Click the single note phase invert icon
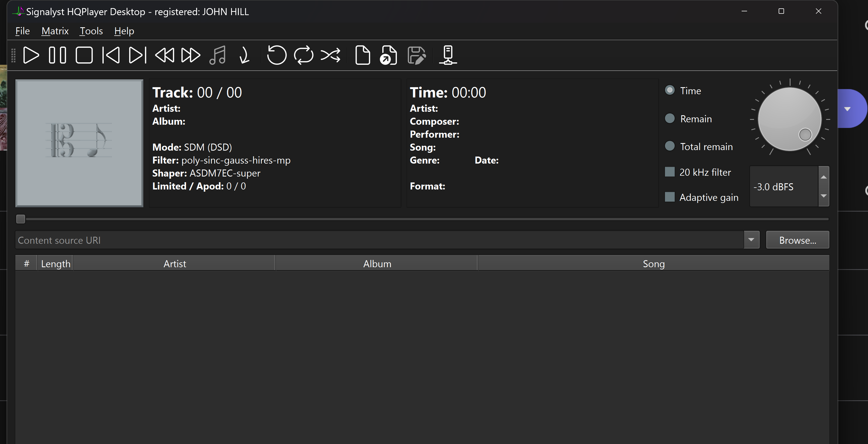The width and height of the screenshot is (868, 444). tap(244, 55)
